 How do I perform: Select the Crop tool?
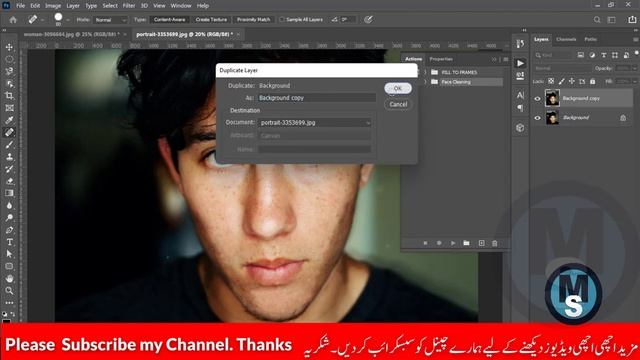point(9,96)
